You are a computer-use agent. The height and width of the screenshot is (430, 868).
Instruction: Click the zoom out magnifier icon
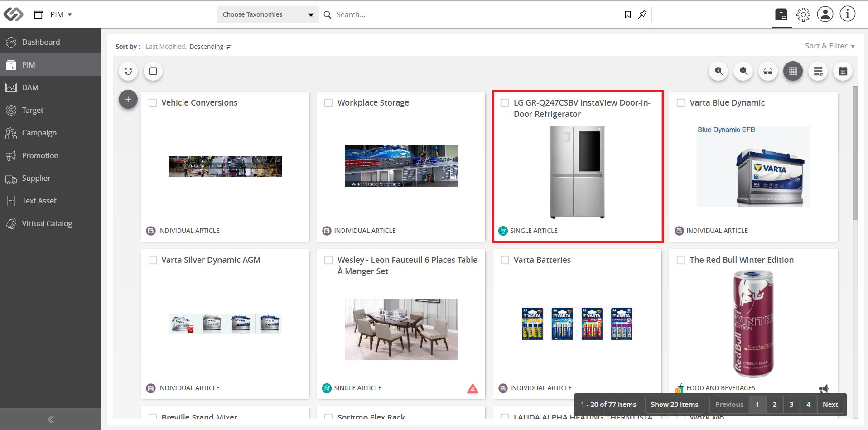click(743, 71)
